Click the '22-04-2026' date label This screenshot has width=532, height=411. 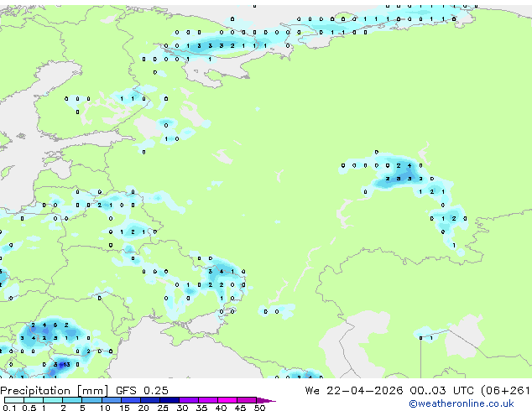[365, 391]
